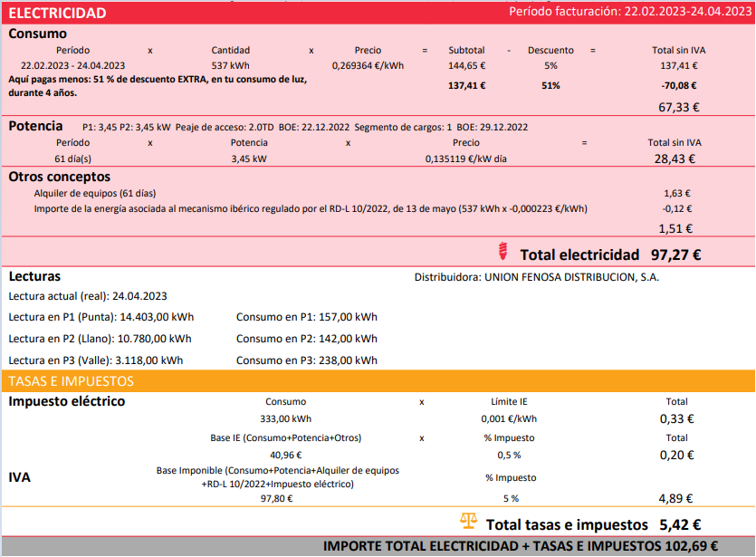The height and width of the screenshot is (557, 756).
Task: Click Consumo en P3 238,00 kWh value
Action: [307, 360]
